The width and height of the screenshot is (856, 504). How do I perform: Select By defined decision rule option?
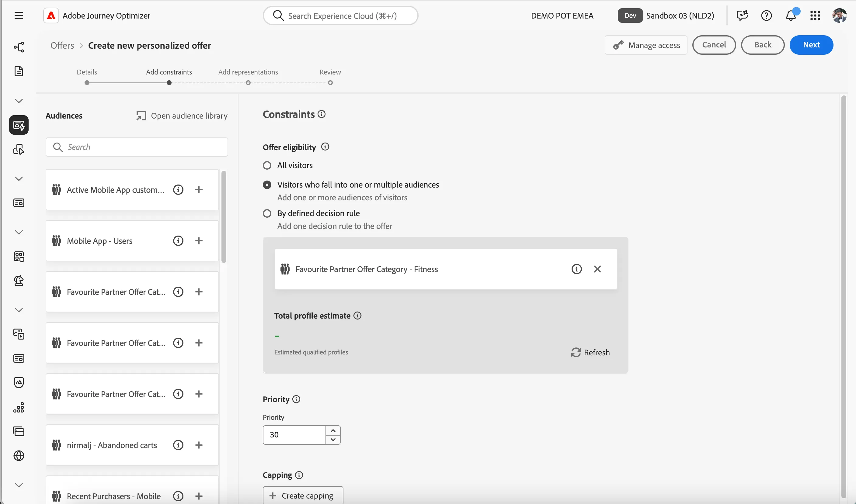click(267, 213)
